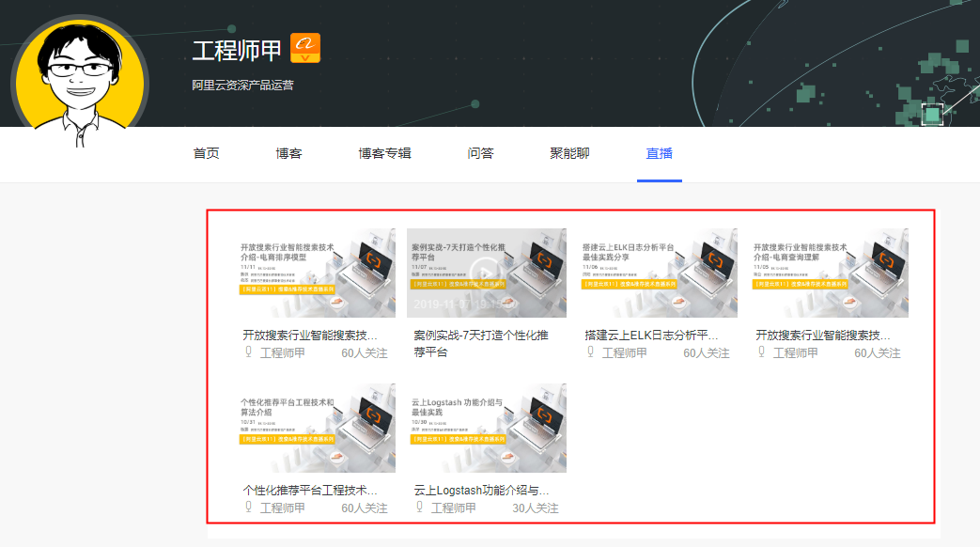
Task: Click the title 个性化推荐平台工程技术…
Action: pyautogui.click(x=310, y=490)
